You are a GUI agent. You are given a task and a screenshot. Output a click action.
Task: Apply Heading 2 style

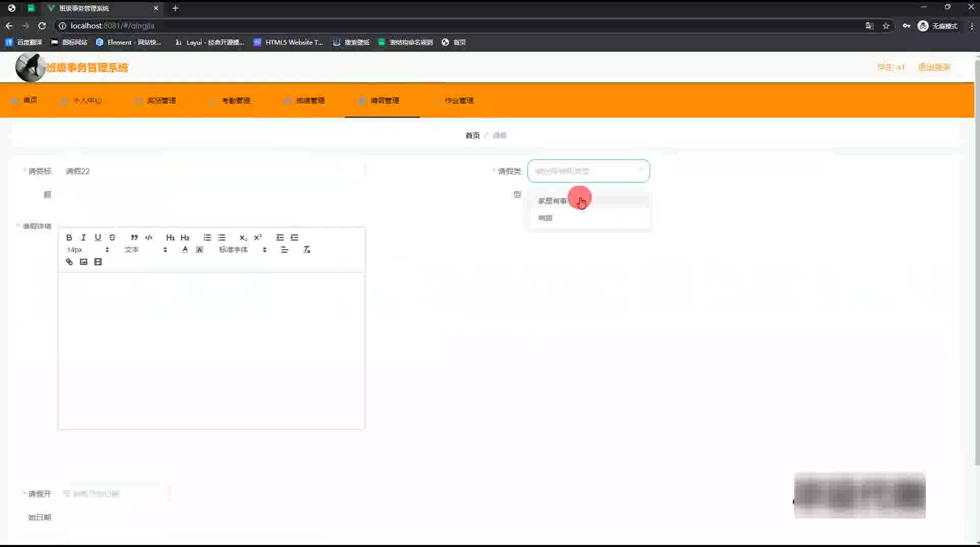tap(185, 237)
